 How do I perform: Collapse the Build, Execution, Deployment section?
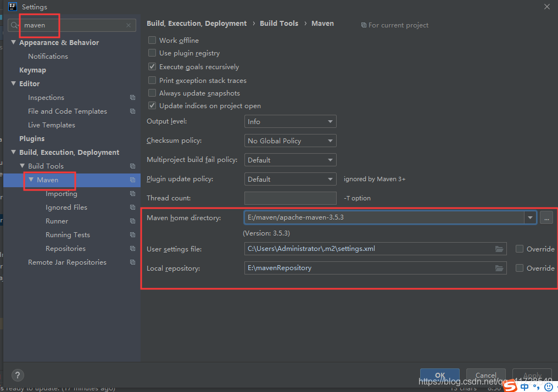tap(14, 152)
